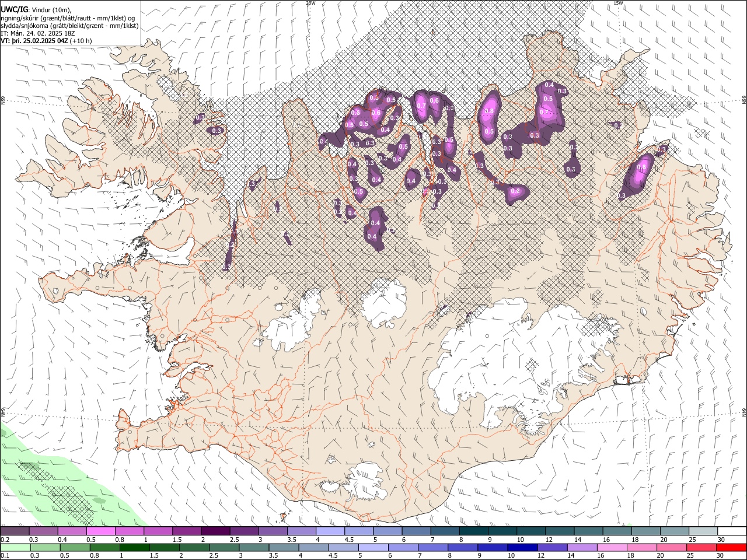The height and width of the screenshot is (560, 747).
Task: Click the 'VT: þri. 25.02.2025 04Z' valid time
Action: pos(34,41)
